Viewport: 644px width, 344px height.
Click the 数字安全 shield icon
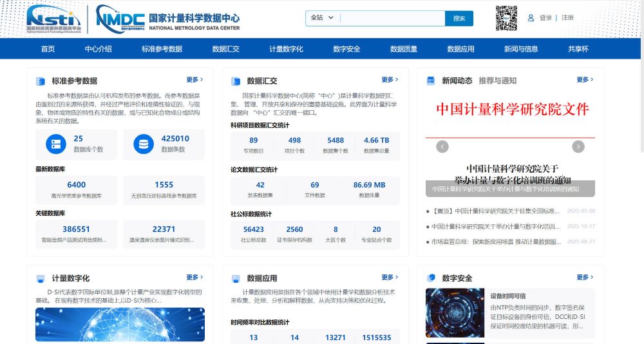coord(431,278)
